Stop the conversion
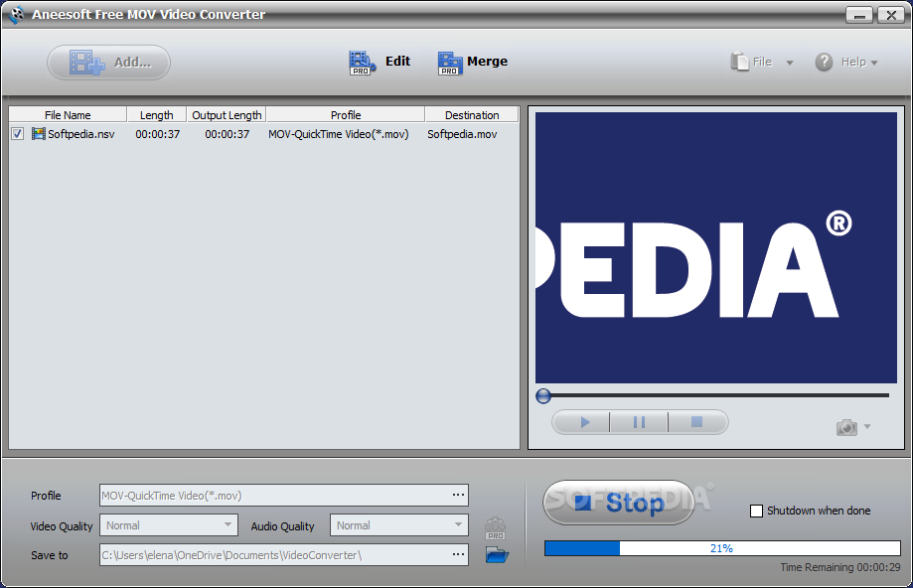913x588 pixels. pyautogui.click(x=618, y=503)
